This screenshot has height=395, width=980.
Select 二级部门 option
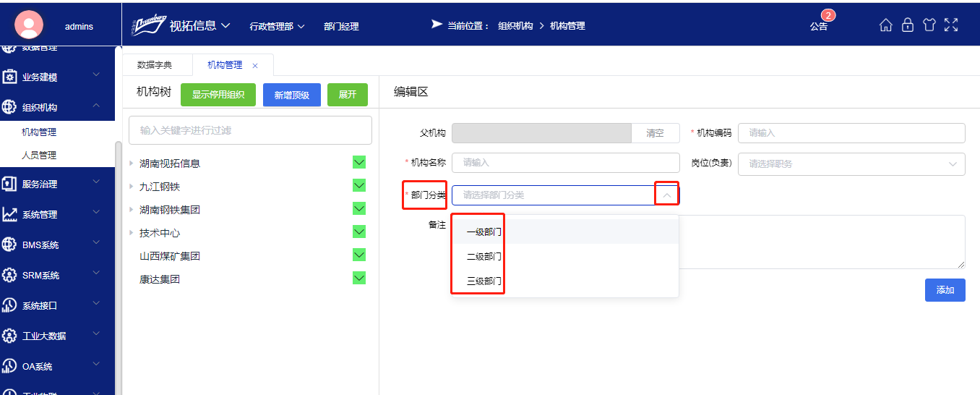(565, 256)
